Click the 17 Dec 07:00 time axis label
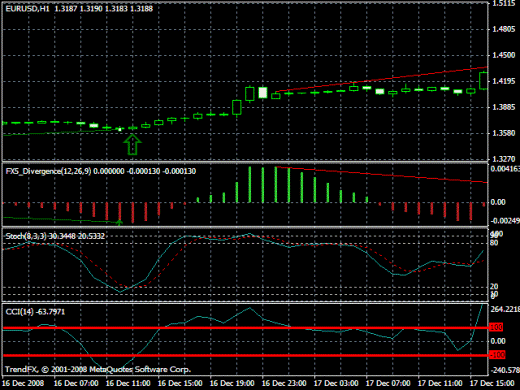The height and width of the screenshot is (390, 520). coord(388,383)
